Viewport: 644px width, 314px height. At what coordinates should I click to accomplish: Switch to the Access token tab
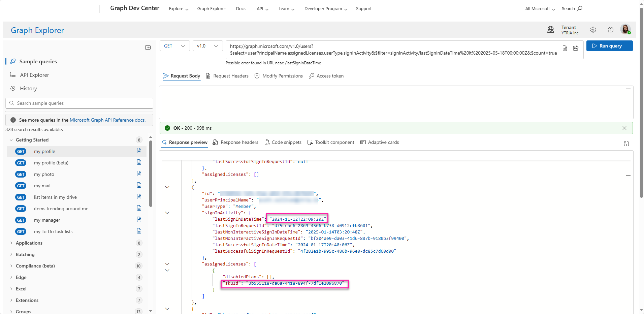pyautogui.click(x=326, y=76)
